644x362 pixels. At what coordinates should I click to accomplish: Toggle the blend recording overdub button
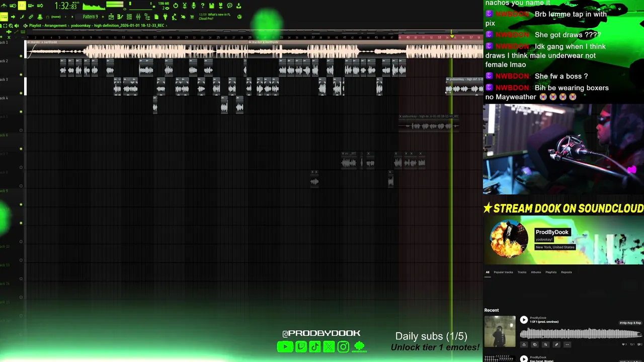click(x=31, y=6)
